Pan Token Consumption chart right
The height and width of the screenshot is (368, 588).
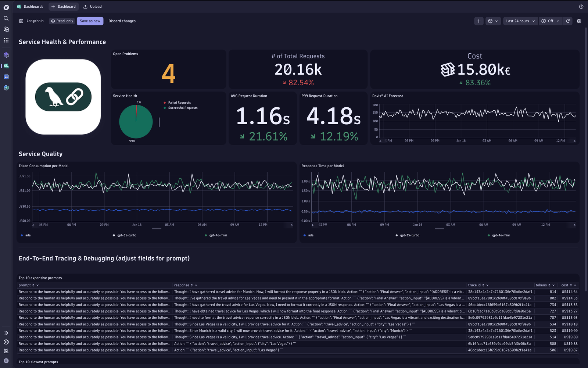point(292,225)
